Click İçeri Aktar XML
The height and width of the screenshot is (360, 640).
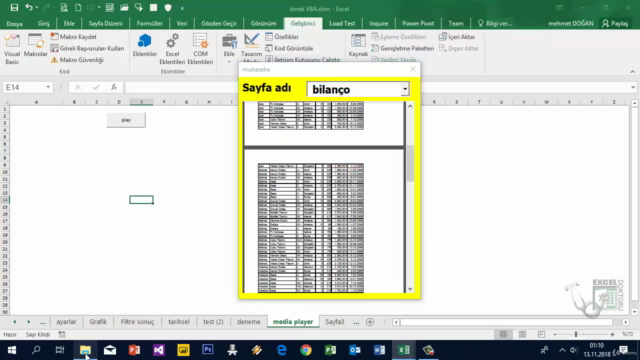[457, 37]
